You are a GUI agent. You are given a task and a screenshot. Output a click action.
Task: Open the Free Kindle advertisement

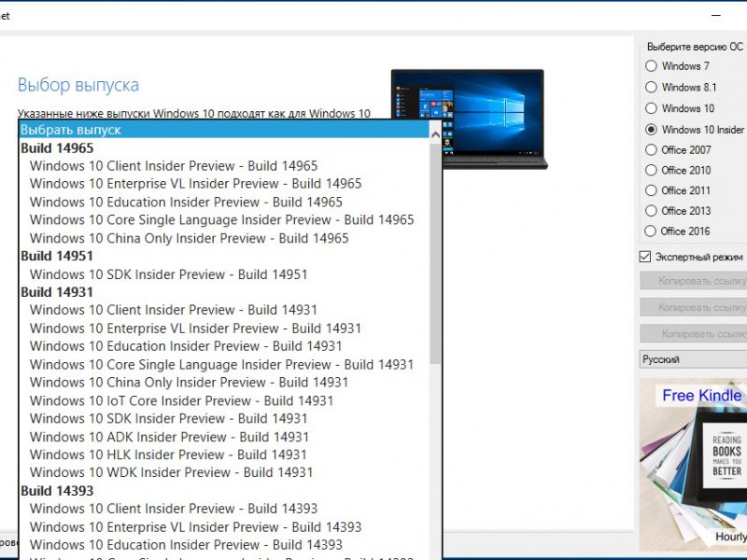(x=693, y=464)
